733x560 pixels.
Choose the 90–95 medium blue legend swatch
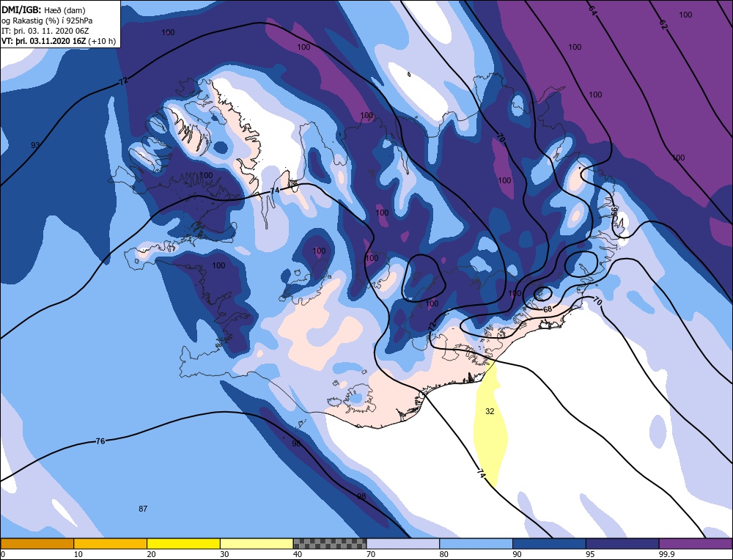coord(549,544)
